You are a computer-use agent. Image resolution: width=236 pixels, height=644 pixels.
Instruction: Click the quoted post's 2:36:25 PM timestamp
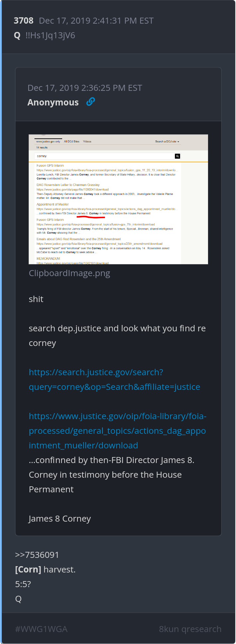pyautogui.click(x=85, y=88)
